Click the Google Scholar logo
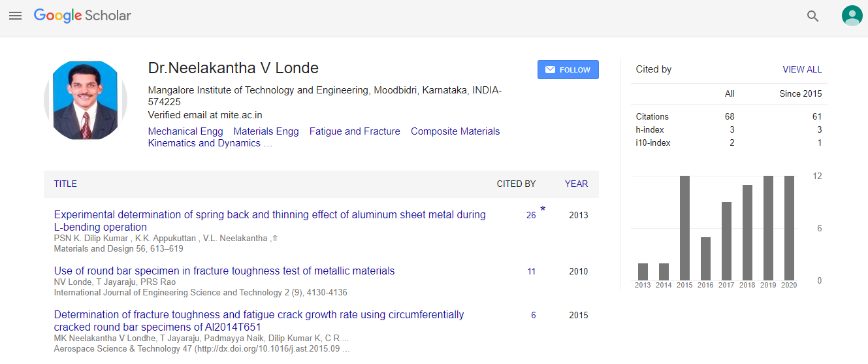868x364 pixels. point(82,16)
